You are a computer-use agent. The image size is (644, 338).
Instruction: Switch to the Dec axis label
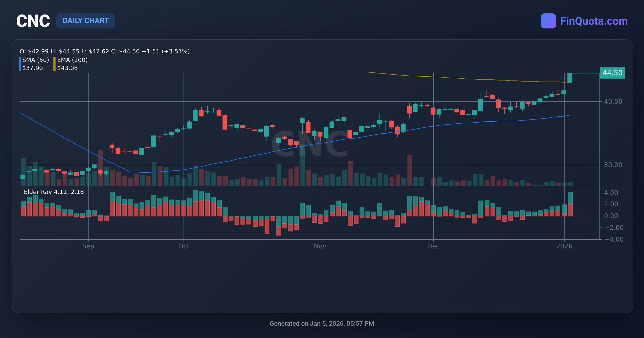[434, 246]
